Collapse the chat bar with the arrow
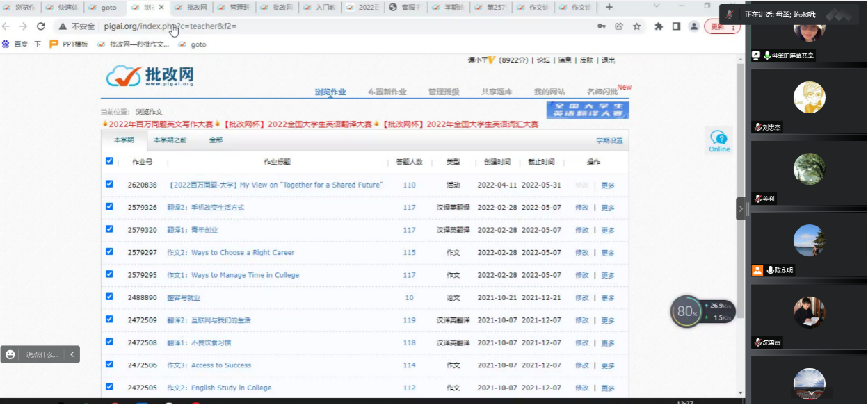The width and height of the screenshot is (868, 405). (x=71, y=354)
